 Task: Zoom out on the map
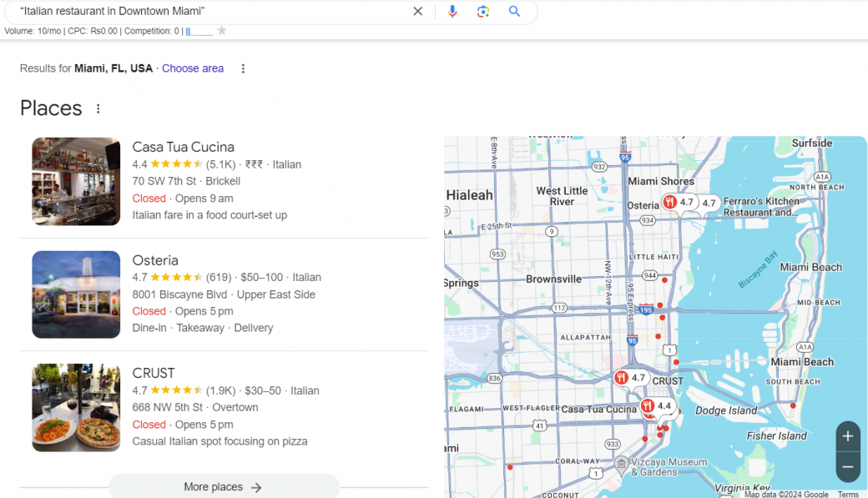point(847,467)
